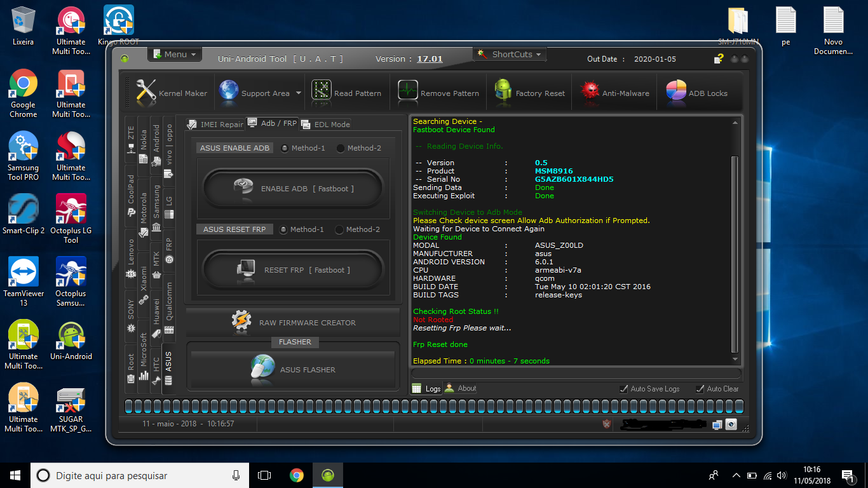
Task: Click RESET FRP [ Fastboot ] button
Action: [x=293, y=270]
